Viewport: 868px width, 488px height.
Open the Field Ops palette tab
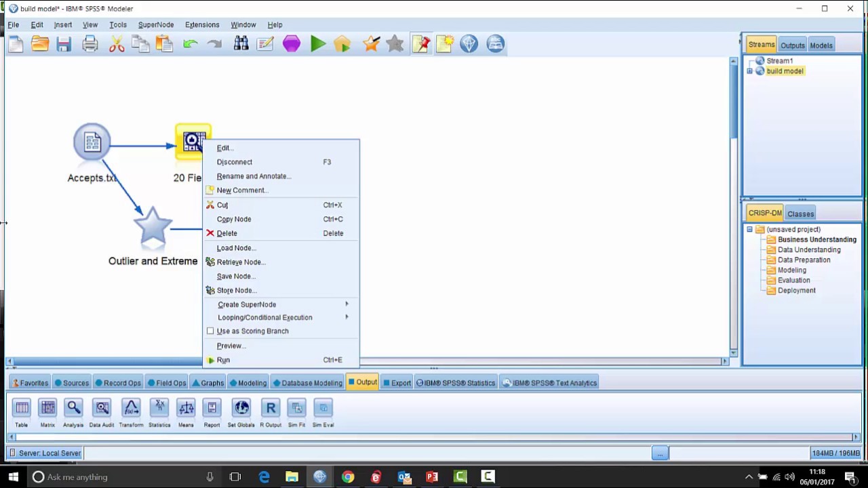click(166, 383)
